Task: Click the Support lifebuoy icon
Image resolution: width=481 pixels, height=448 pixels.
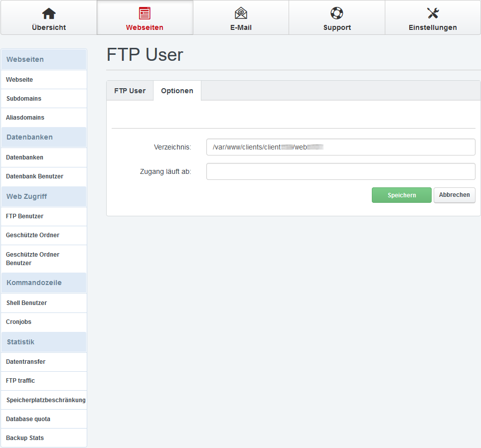Action: (x=337, y=13)
